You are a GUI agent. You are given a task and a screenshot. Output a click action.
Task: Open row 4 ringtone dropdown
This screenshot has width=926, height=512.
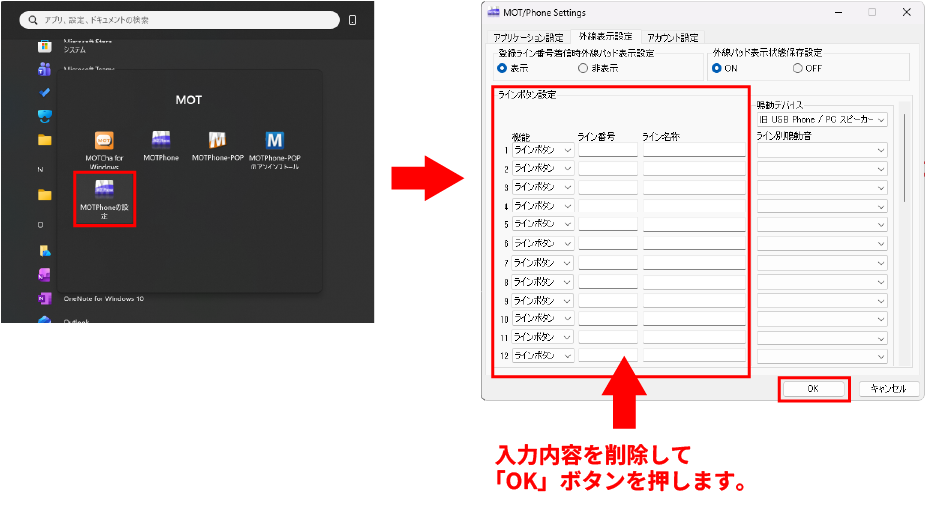click(x=822, y=207)
